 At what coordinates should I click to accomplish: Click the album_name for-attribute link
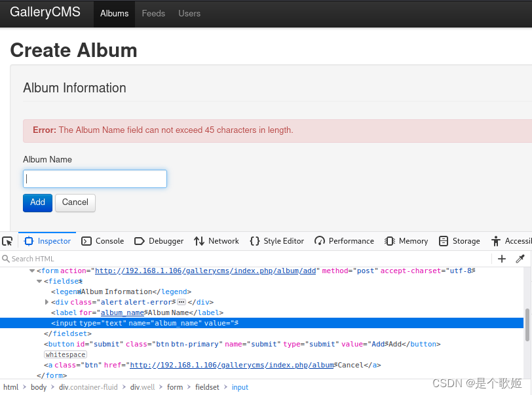click(x=123, y=312)
